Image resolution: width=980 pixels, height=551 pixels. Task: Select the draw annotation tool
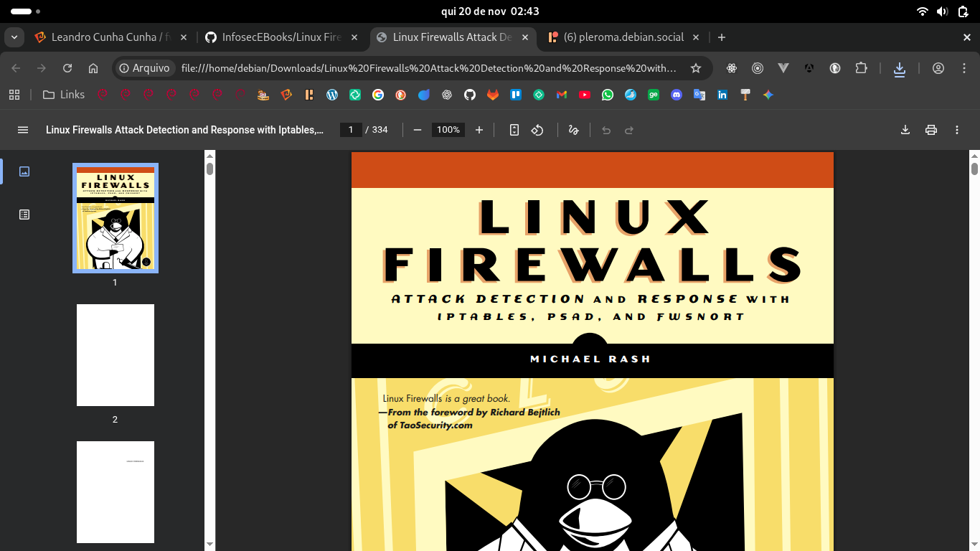coord(573,130)
